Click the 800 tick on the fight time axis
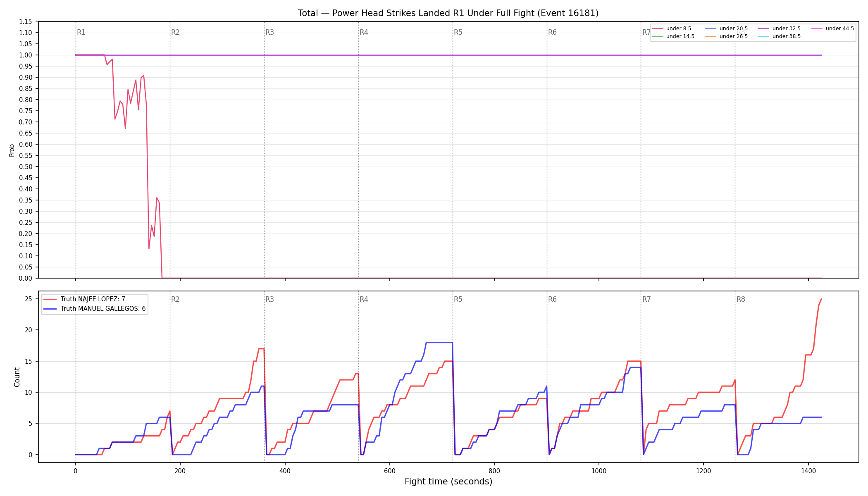The height and width of the screenshot is (496, 868). pyautogui.click(x=494, y=470)
